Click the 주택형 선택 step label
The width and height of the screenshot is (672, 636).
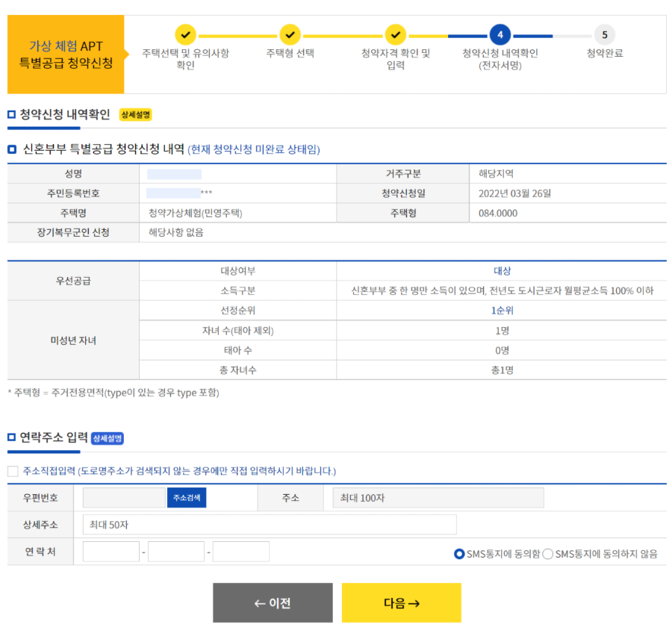tap(290, 53)
